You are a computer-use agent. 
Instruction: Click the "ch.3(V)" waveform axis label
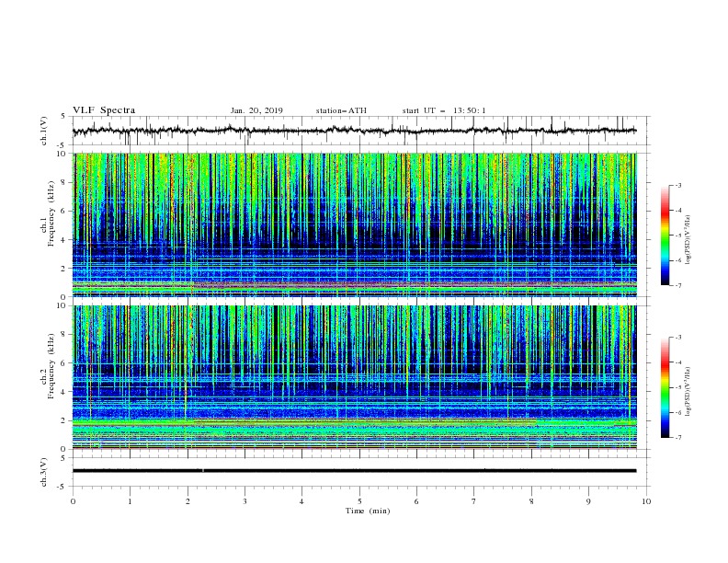point(44,472)
